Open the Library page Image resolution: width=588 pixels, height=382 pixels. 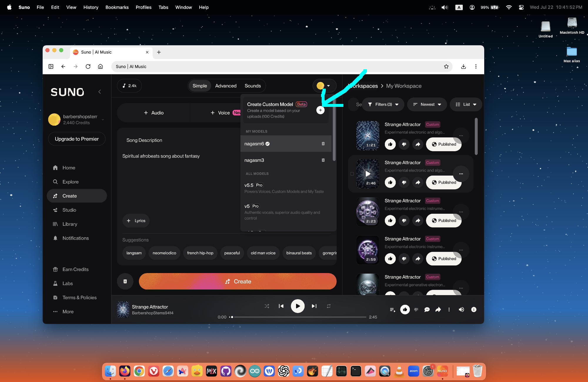pyautogui.click(x=77, y=224)
